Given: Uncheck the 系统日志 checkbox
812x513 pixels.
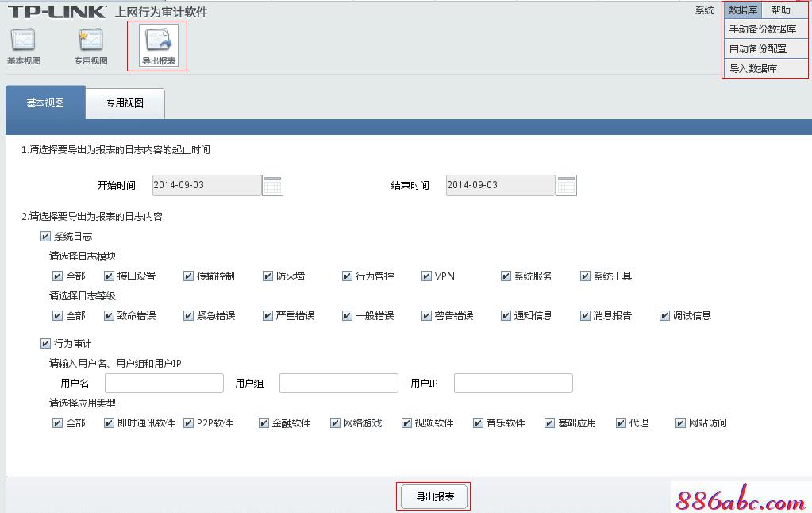Looking at the screenshot, I should 46,235.
